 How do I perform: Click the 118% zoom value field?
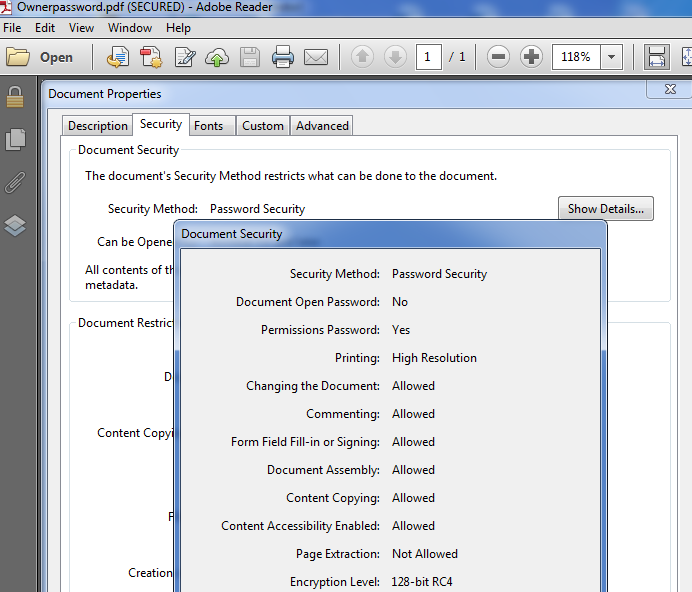point(576,57)
